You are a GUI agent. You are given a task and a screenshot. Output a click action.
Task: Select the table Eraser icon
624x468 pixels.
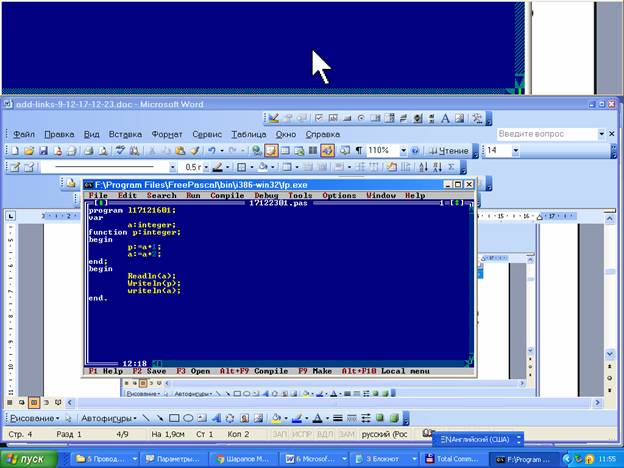29,167
